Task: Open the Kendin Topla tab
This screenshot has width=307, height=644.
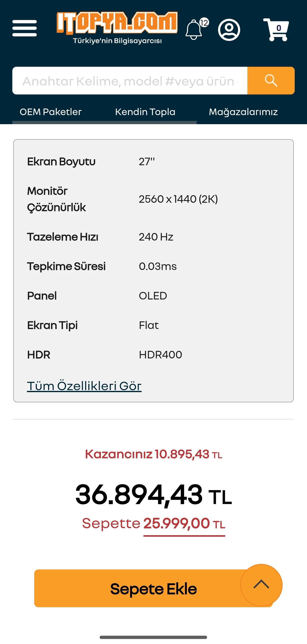Action: [x=145, y=112]
